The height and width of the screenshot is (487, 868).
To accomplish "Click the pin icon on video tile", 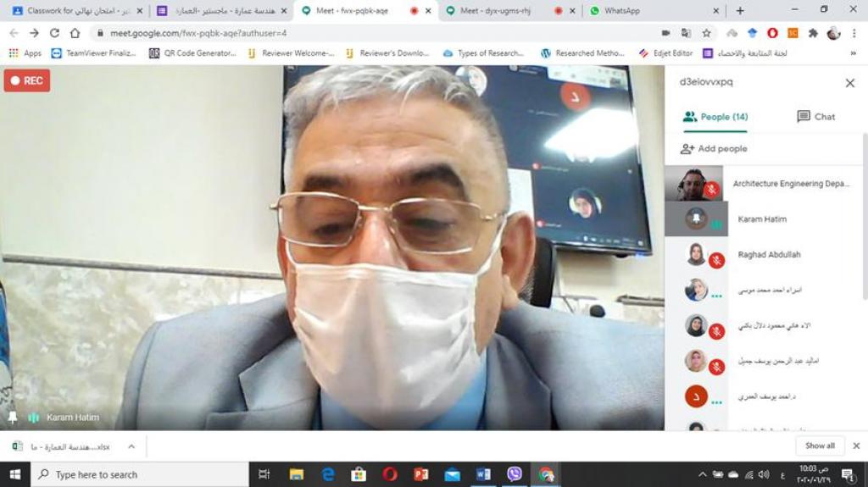I will tap(13, 418).
